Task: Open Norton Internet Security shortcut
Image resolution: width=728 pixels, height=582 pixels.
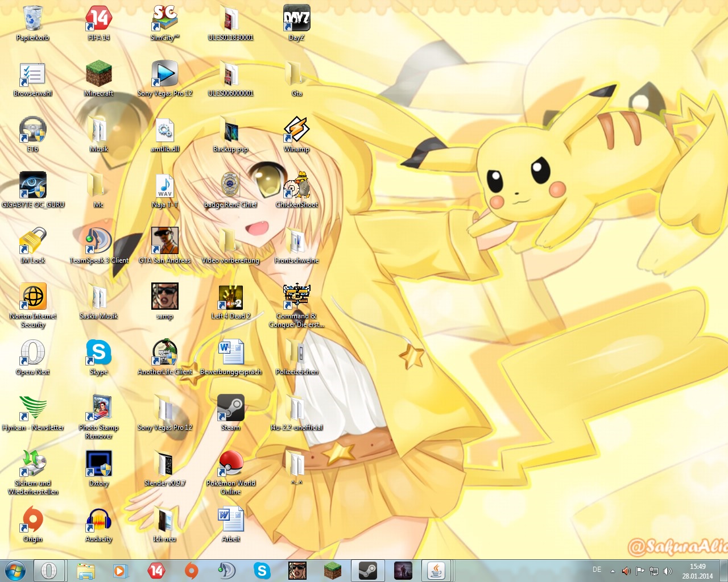Action: pos(33,297)
